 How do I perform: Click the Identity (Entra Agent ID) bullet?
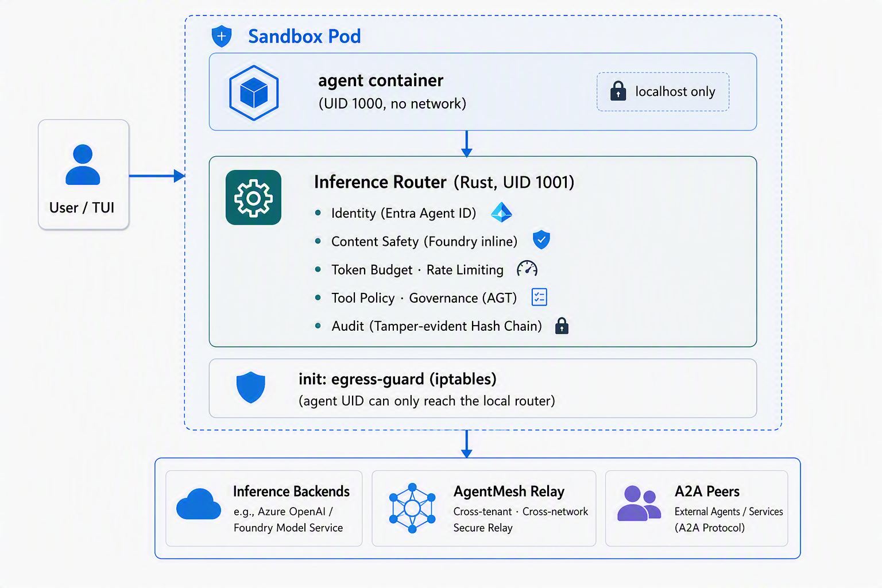click(x=404, y=213)
